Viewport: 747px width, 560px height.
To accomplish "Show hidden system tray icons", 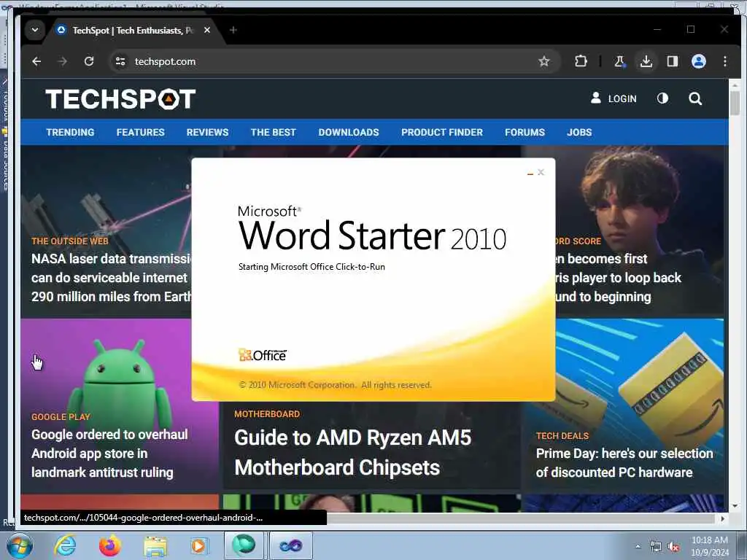I will coord(638,546).
